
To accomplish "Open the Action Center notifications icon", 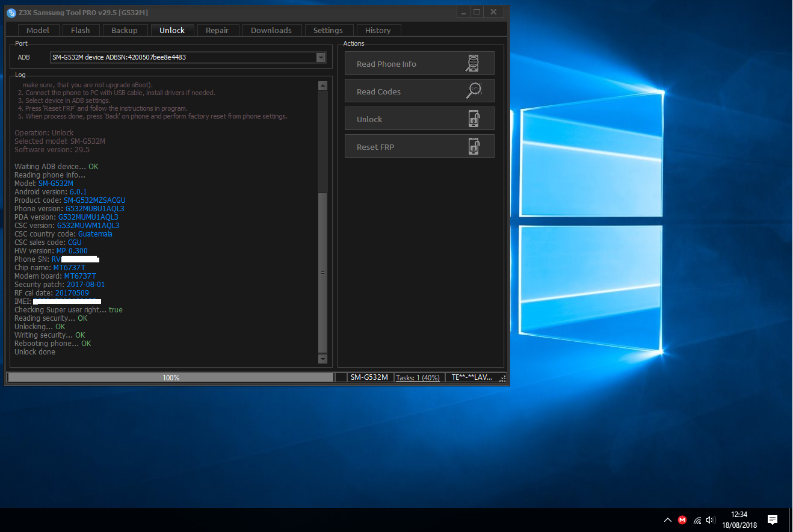I will point(773,520).
